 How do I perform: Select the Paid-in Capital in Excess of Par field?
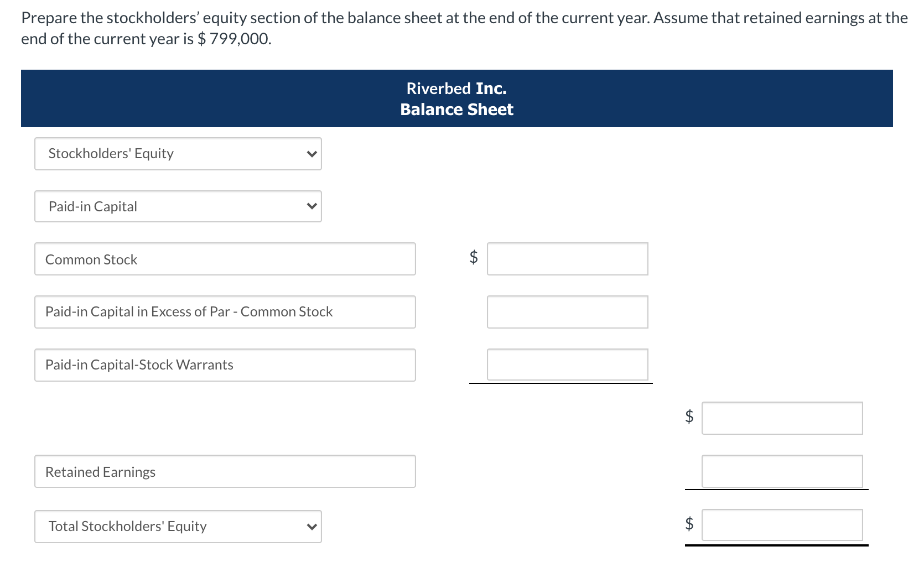pyautogui.click(x=225, y=312)
